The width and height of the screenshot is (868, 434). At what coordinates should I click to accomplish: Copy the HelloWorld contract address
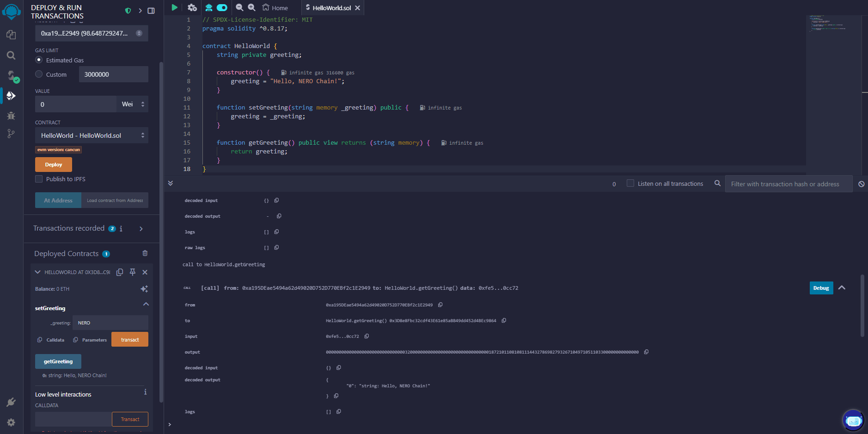[120, 272]
